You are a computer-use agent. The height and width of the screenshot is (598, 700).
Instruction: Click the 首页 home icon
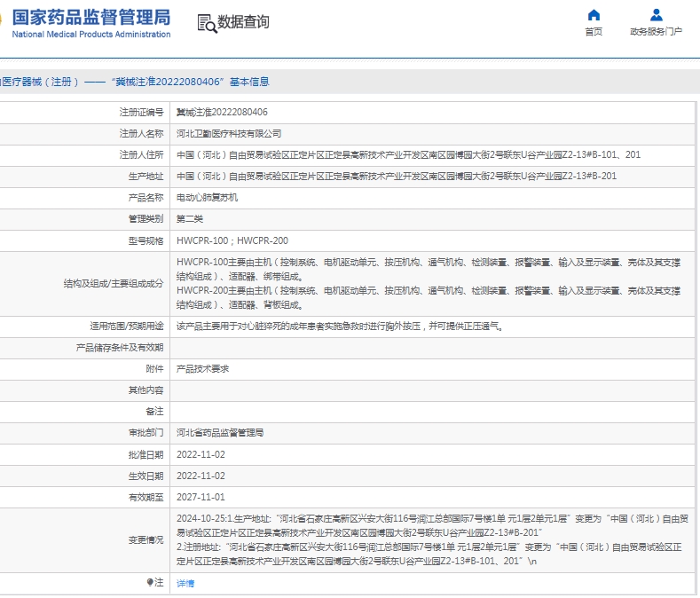click(x=594, y=15)
